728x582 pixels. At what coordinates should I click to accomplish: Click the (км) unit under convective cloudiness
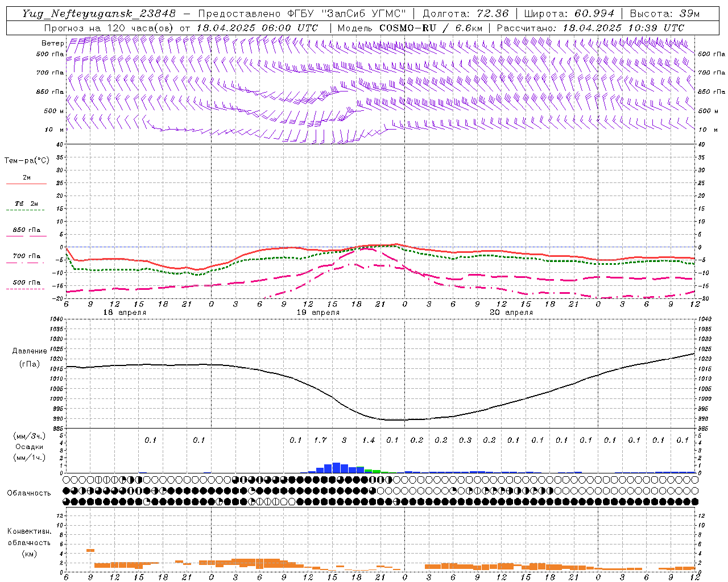coord(29,554)
